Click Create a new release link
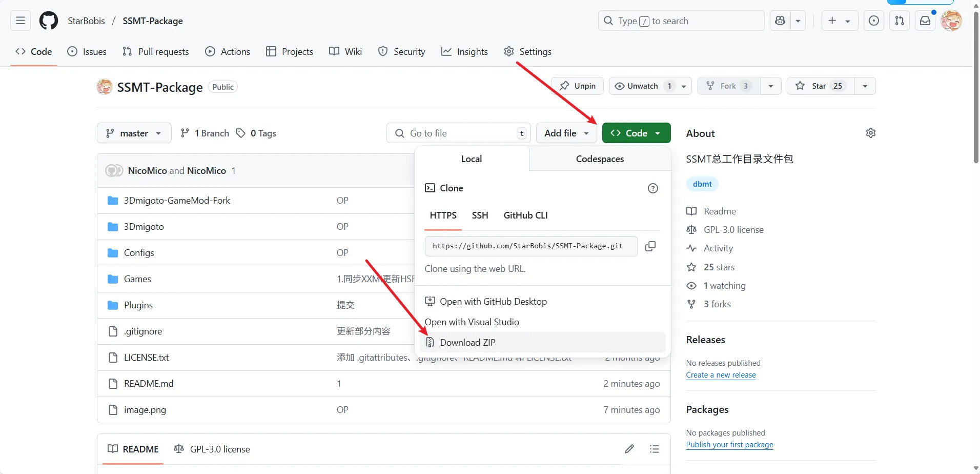 [721, 375]
